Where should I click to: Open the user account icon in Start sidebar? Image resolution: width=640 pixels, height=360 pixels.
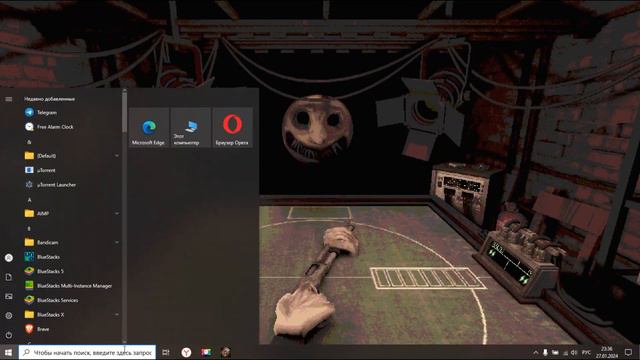9,258
